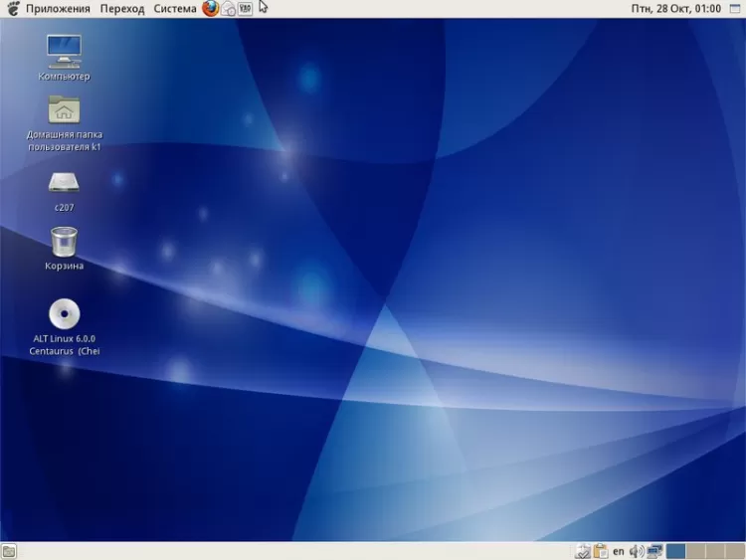The image size is (746, 560).
Task: Switch to the second workspace
Action: pyautogui.click(x=694, y=551)
